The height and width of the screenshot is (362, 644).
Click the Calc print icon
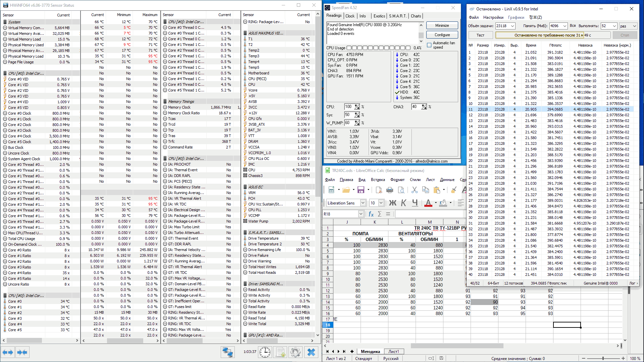pyautogui.click(x=390, y=190)
